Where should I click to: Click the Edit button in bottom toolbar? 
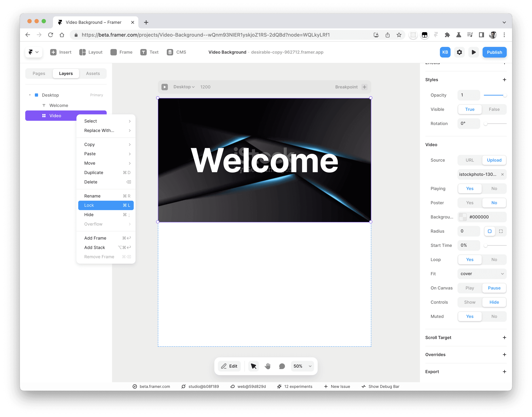(x=229, y=366)
